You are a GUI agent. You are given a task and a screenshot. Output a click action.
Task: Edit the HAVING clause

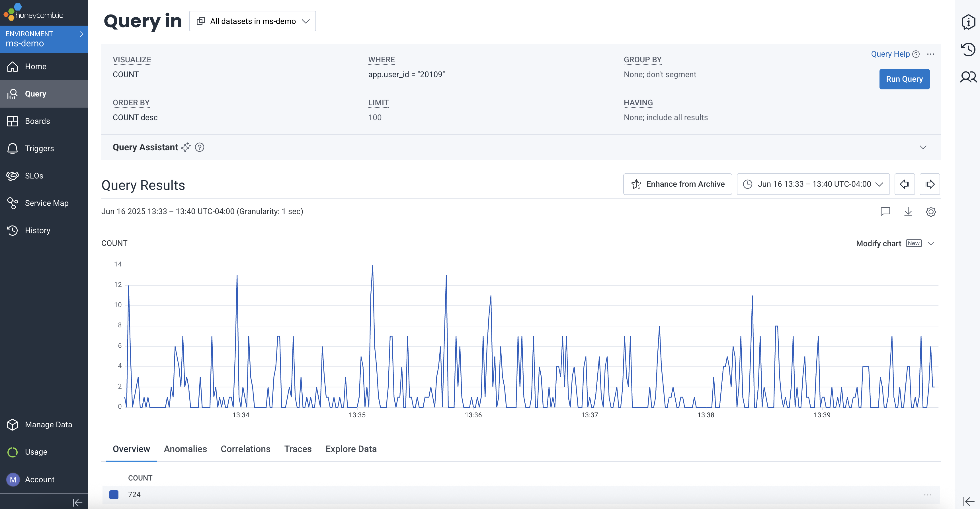(665, 118)
